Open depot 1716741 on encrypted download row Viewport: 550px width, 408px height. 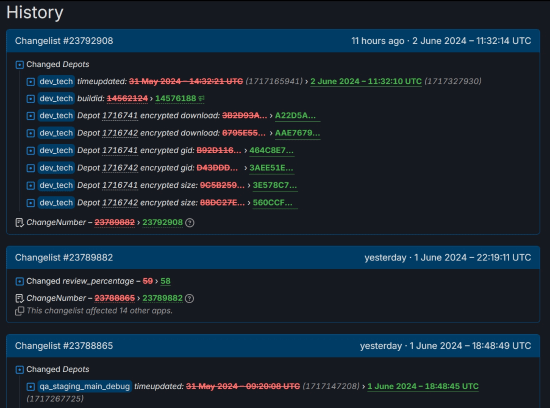click(x=120, y=116)
